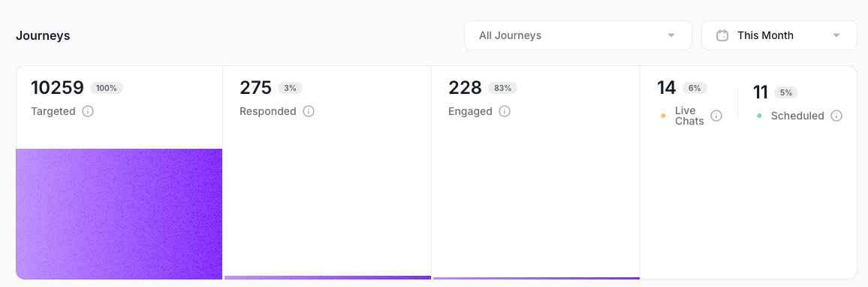Click the large purple Targeted funnel bar
The image size is (868, 287).
(119, 214)
